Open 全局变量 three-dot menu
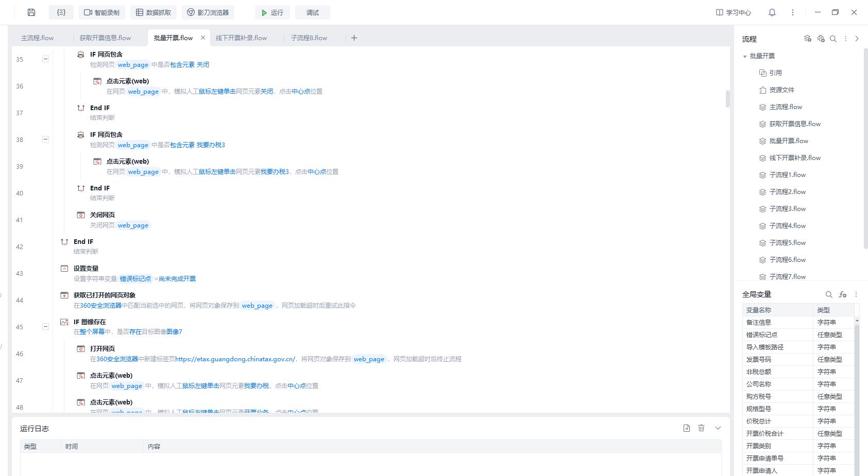868x476 pixels. coord(856,294)
